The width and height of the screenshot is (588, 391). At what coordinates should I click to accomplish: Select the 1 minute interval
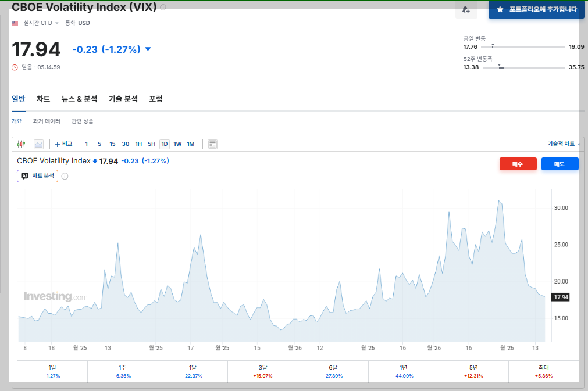click(87, 144)
